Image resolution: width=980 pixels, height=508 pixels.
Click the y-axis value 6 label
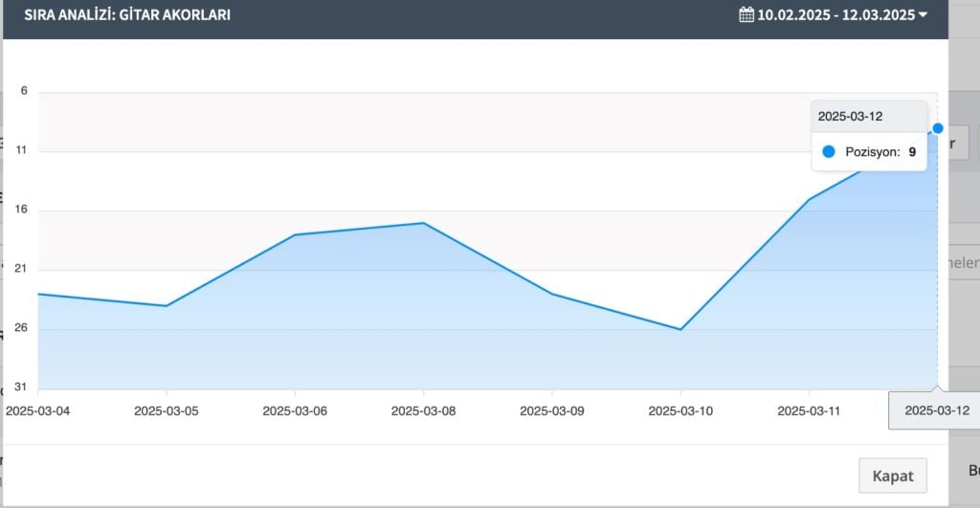pyautogui.click(x=24, y=91)
